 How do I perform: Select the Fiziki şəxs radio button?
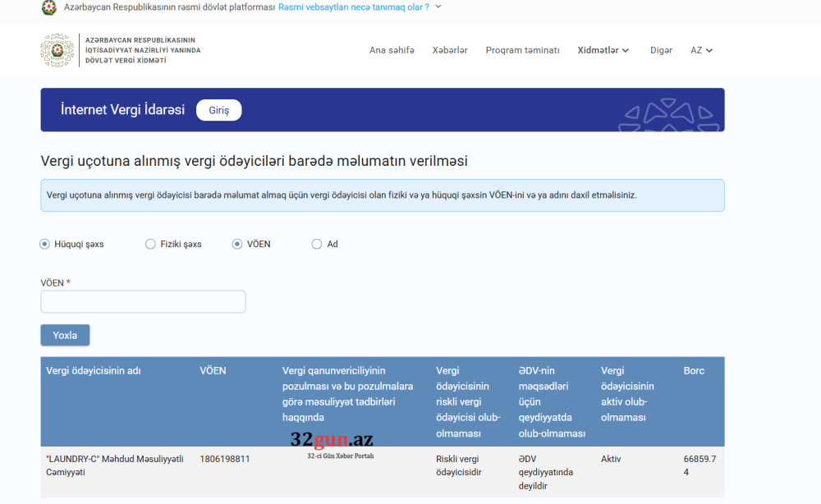point(150,244)
